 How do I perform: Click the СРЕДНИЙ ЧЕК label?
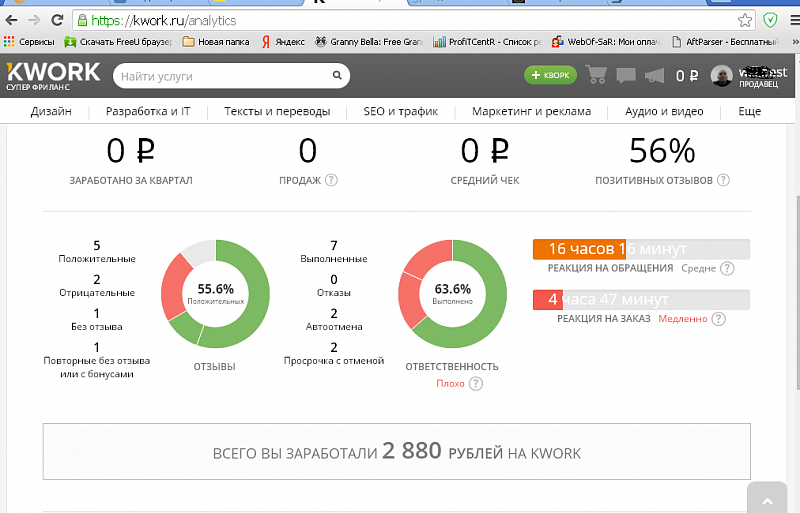485,180
